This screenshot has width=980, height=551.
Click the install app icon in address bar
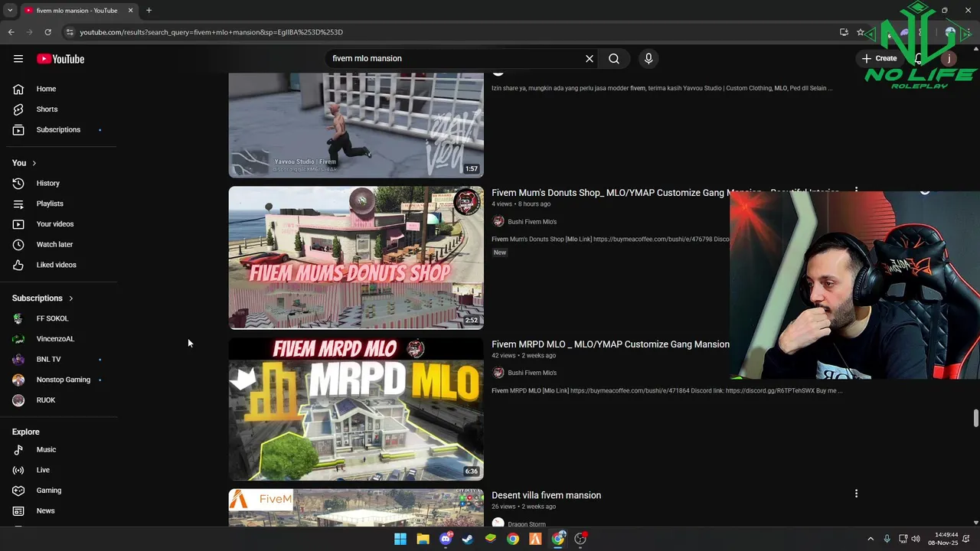pyautogui.click(x=844, y=32)
